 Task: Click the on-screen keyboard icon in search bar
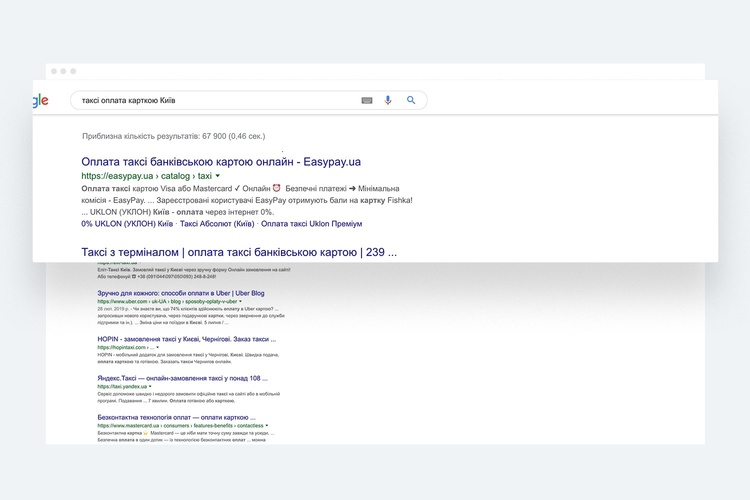coord(367,100)
